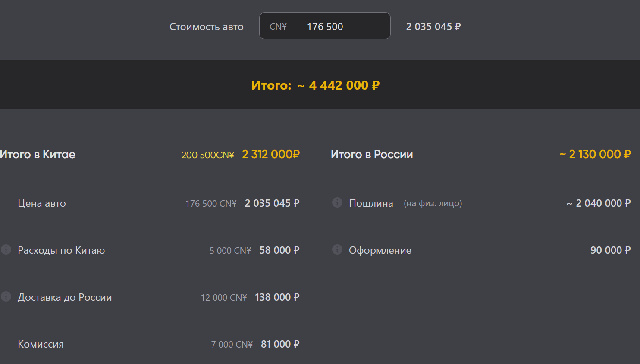The width and height of the screenshot is (640, 364).
Task: Click the 90 000 ₽ registration amount
Action: [610, 250]
